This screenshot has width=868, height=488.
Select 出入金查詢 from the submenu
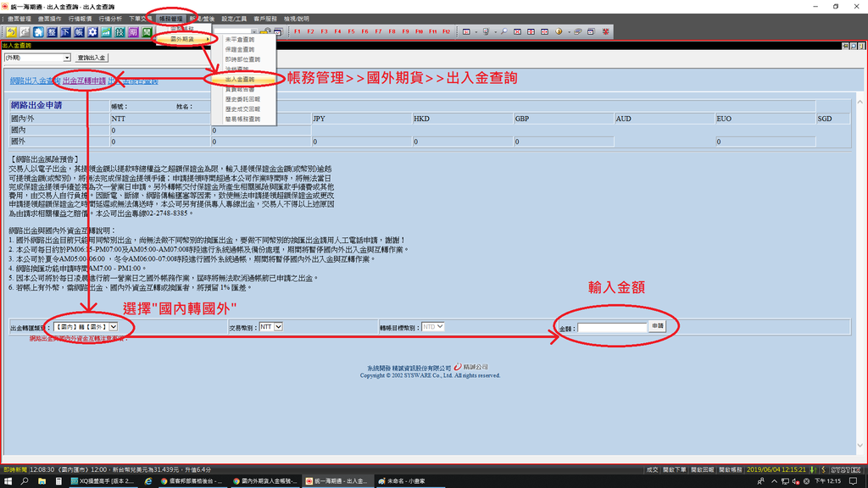240,78
